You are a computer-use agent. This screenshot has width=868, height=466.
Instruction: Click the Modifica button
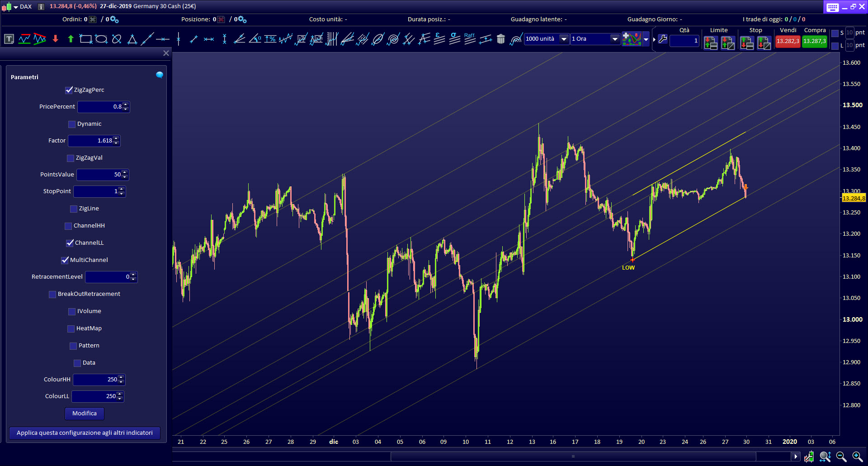(85, 414)
